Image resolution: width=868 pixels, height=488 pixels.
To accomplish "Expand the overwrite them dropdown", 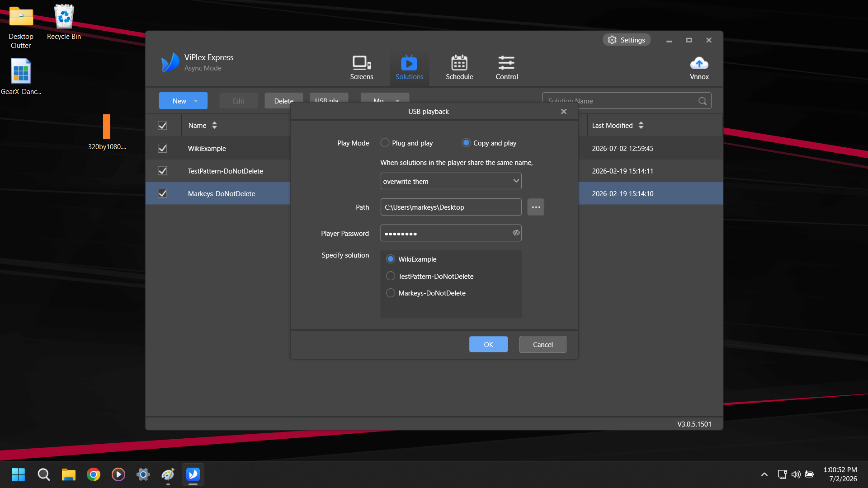I will [x=451, y=181].
